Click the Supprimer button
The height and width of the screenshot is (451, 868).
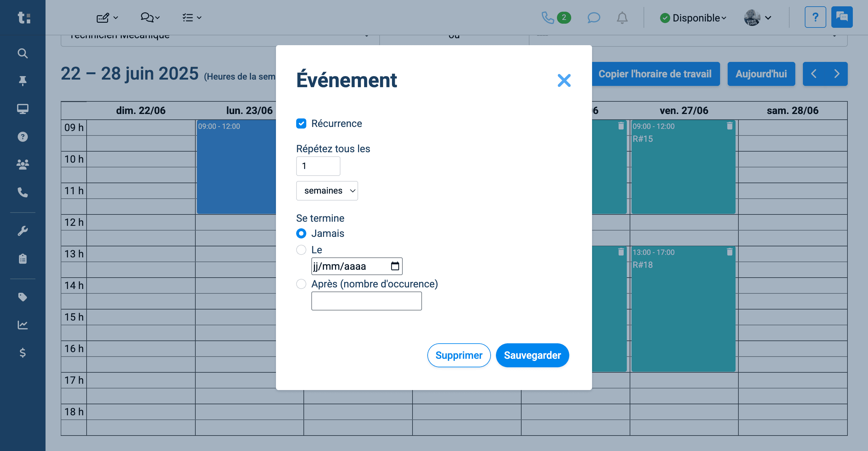[x=459, y=355]
